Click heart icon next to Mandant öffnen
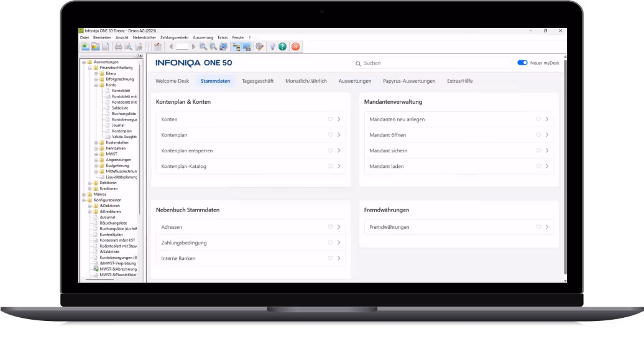This screenshot has height=339, width=644. click(538, 135)
